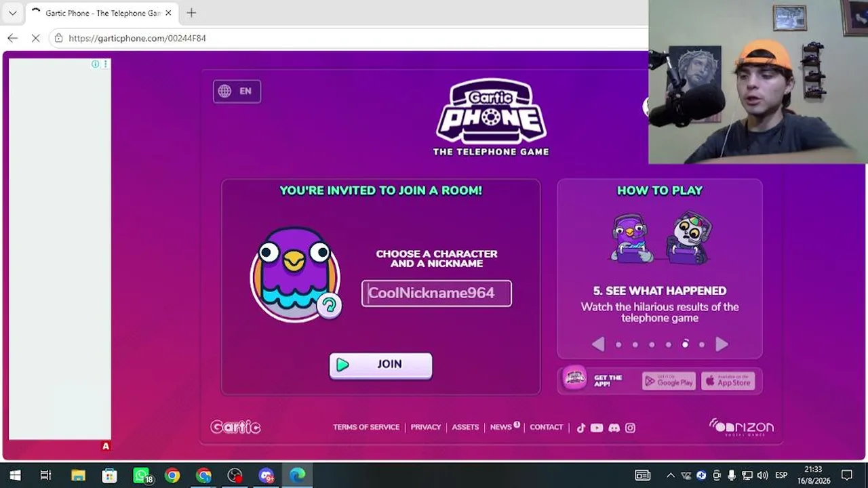Stop loading the page
868x488 pixels.
click(35, 38)
